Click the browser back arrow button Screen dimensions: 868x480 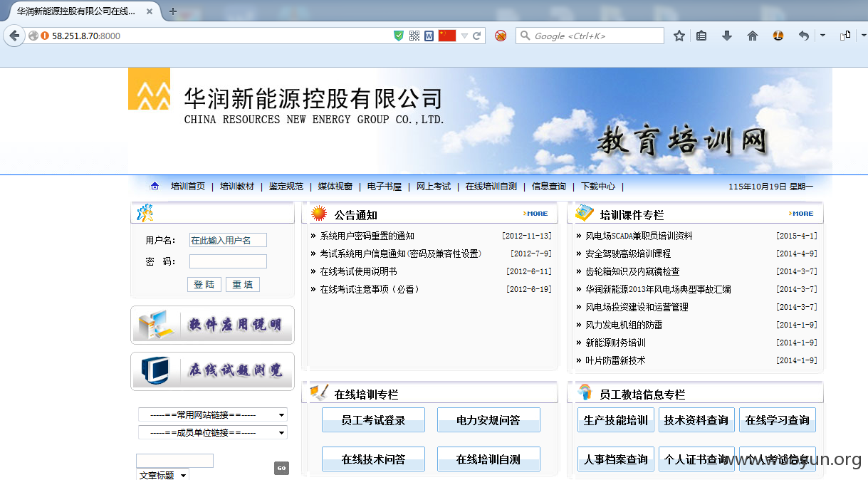[x=14, y=36]
